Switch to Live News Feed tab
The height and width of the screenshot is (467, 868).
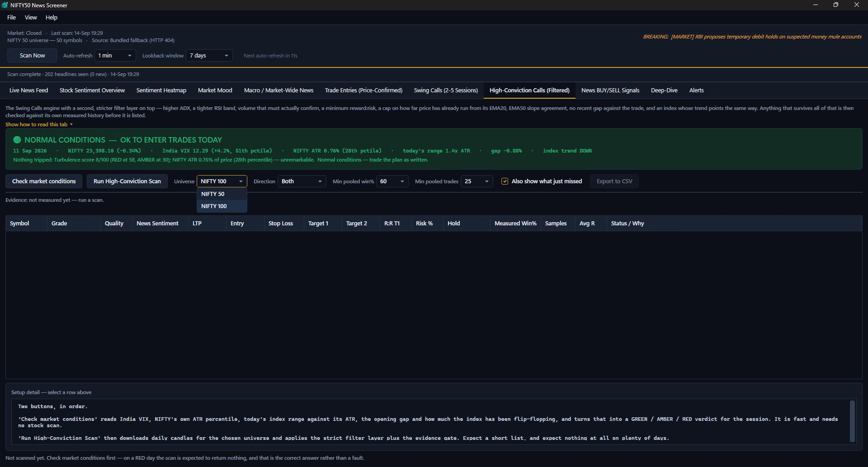click(28, 91)
